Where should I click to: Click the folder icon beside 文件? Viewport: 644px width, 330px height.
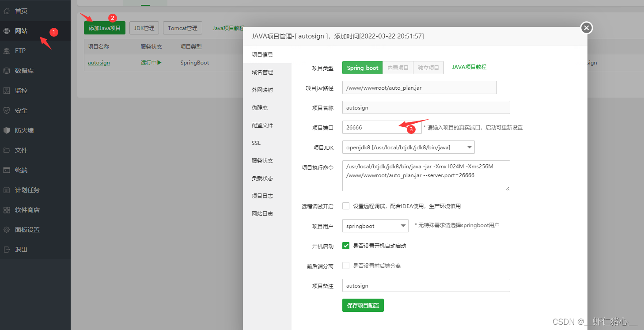(x=7, y=150)
